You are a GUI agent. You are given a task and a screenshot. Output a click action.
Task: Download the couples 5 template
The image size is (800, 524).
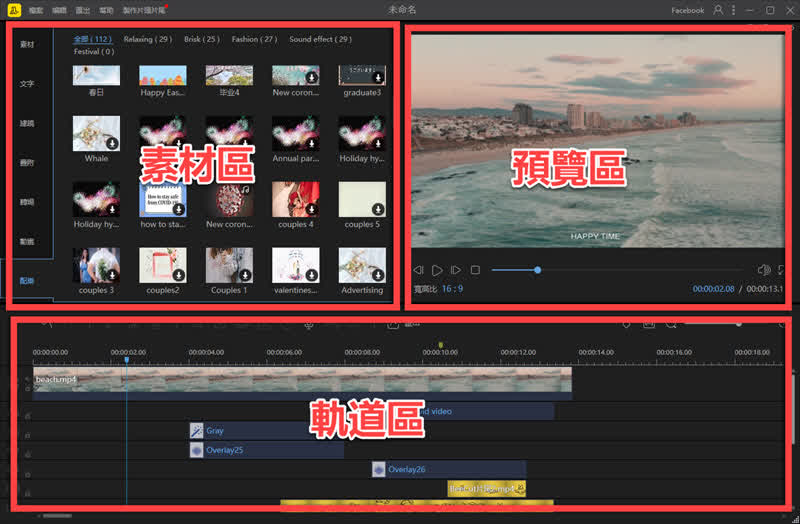378,209
